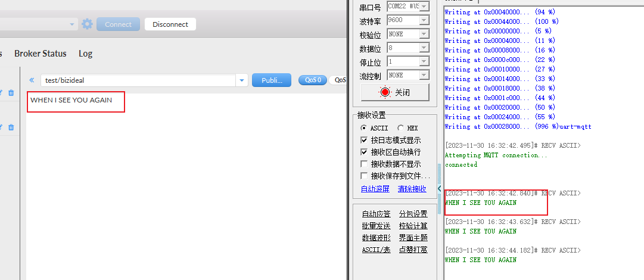Click the double-chevron collapse icon beside topic
Viewport: 644px width, 280px height.
32,80
